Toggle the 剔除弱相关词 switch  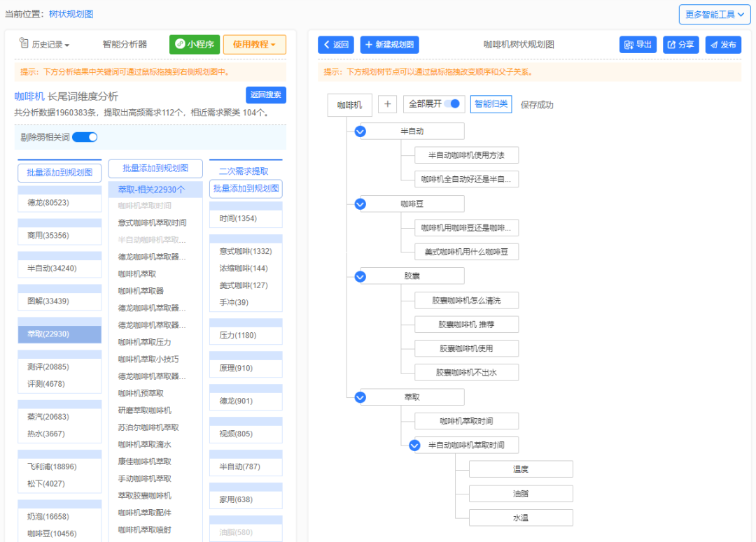click(85, 137)
